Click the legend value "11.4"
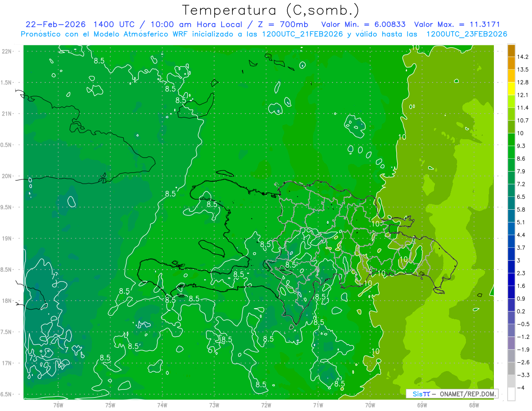 pos(523,108)
